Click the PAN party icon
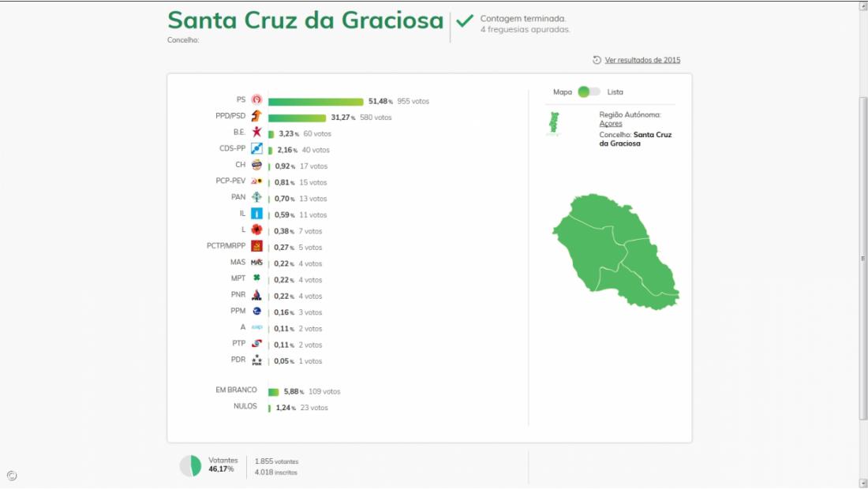 256,198
